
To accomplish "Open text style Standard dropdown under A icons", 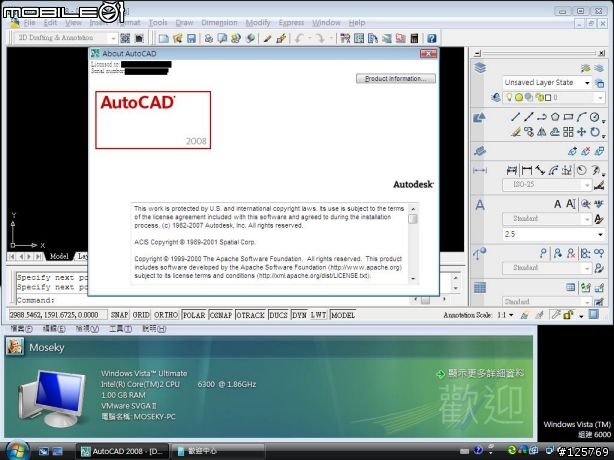I will pyautogui.click(x=587, y=219).
